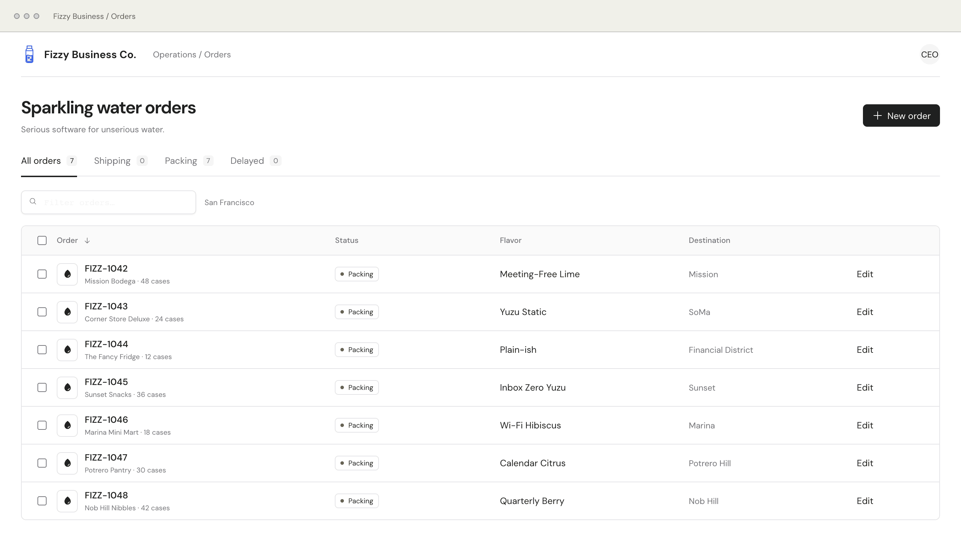Open the Delayed tab
Viewport: 961px width, 560px height.
tap(256, 161)
